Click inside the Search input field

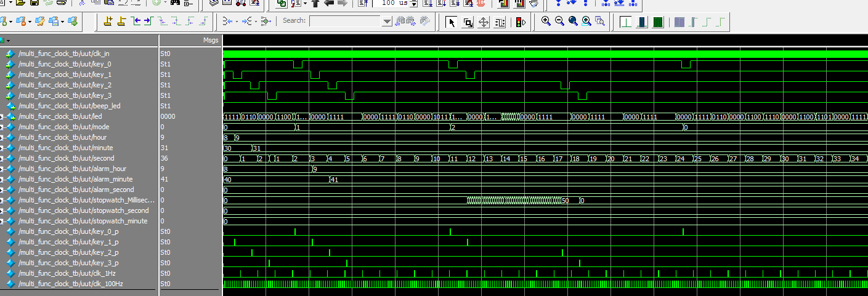[x=345, y=22]
